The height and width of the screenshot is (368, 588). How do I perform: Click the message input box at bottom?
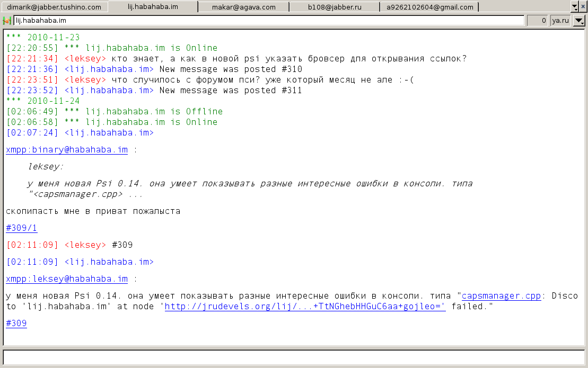tap(293, 357)
